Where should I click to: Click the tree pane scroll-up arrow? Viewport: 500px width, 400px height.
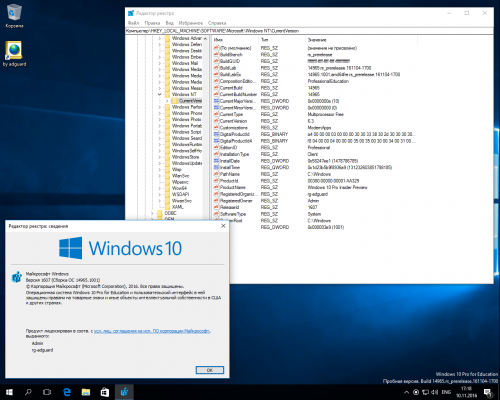[x=205, y=39]
